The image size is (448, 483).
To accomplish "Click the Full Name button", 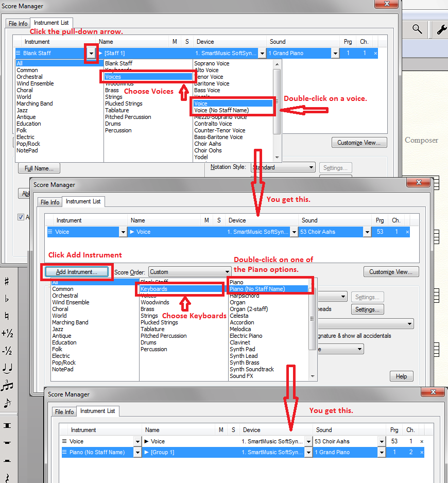I will (39, 168).
